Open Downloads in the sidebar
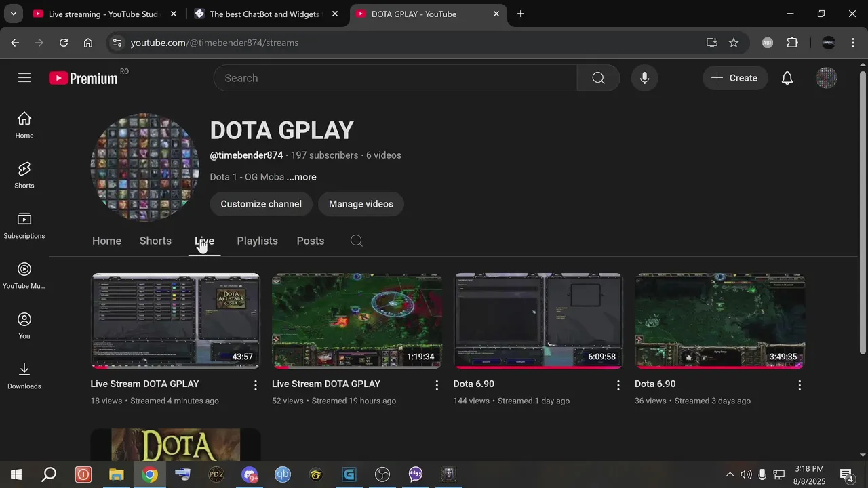The image size is (868, 488). (24, 376)
